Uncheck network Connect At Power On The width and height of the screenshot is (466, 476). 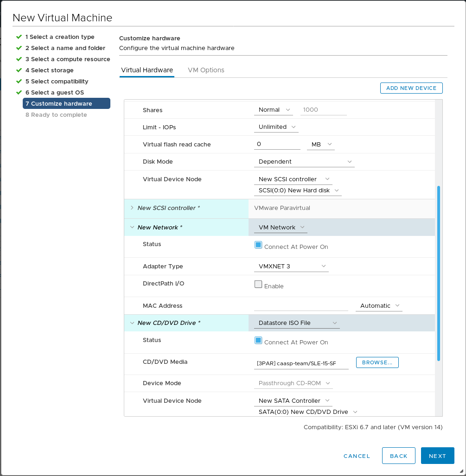258,245
